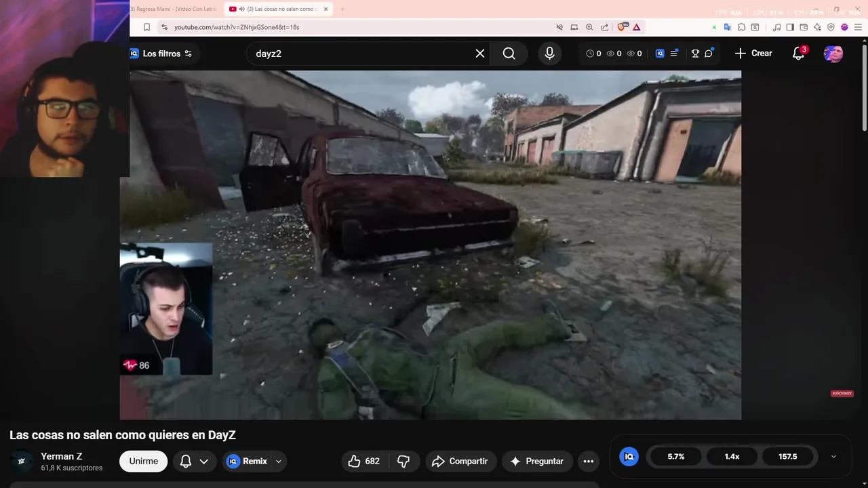The width and height of the screenshot is (868, 488).
Task: Click the Google Translate extension icon
Action: point(728,27)
